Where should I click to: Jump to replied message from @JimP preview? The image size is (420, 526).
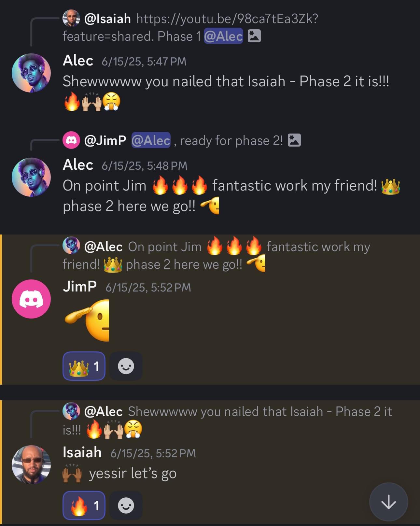pyautogui.click(x=182, y=140)
